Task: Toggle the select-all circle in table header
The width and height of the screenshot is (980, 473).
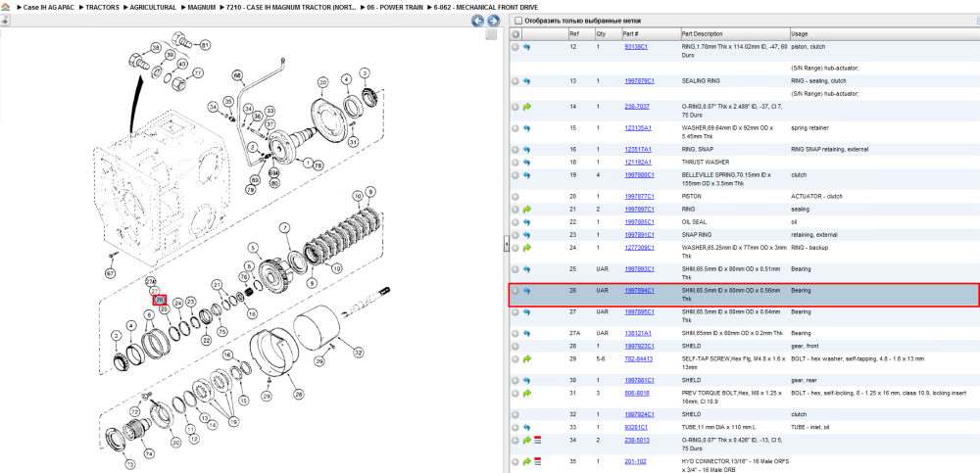Action: point(515,33)
